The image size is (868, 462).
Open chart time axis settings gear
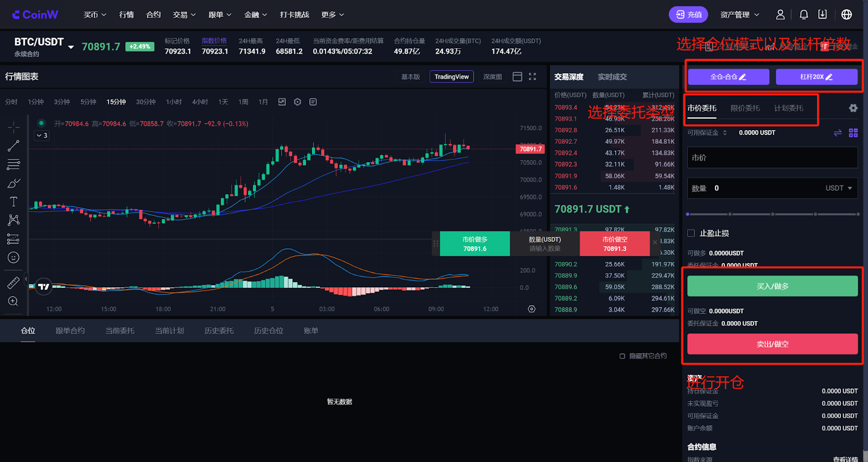(532, 309)
